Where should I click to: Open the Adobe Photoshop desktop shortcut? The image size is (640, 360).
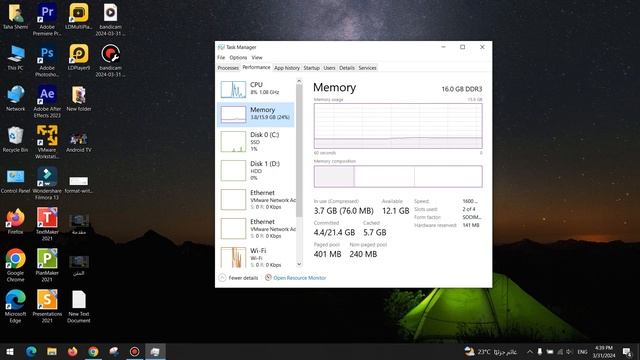(x=47, y=60)
